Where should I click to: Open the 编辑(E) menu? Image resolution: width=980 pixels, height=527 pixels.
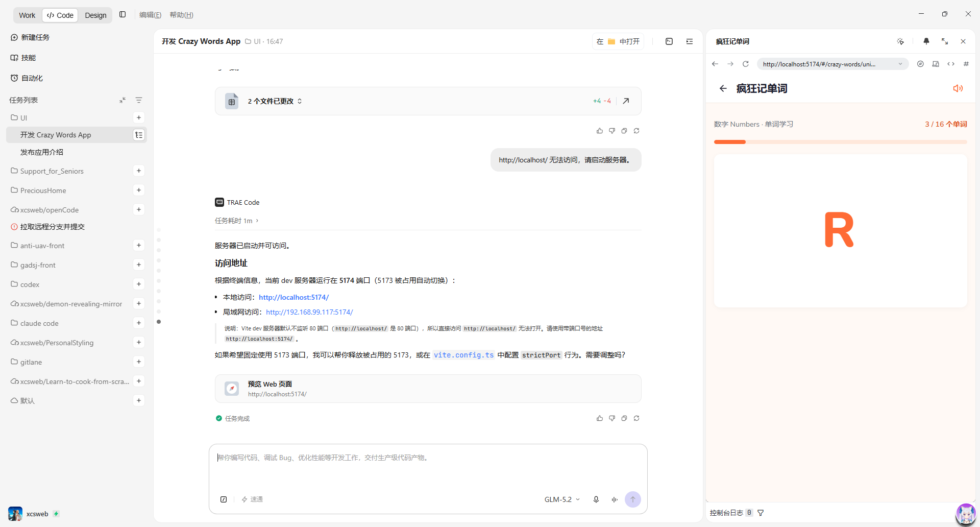(x=150, y=15)
